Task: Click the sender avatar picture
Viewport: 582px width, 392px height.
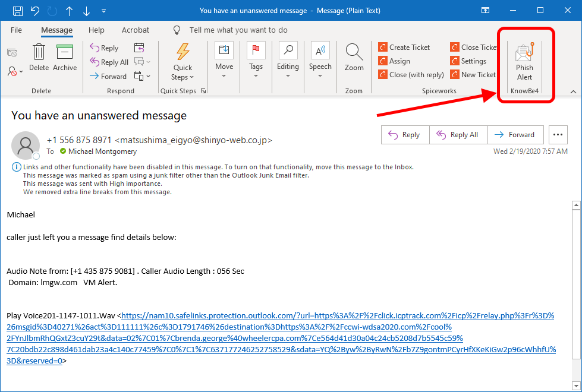Action: (25, 145)
